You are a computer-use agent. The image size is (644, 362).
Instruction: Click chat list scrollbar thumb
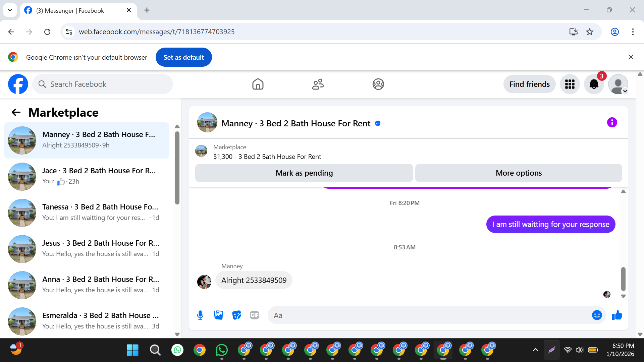tap(177, 168)
